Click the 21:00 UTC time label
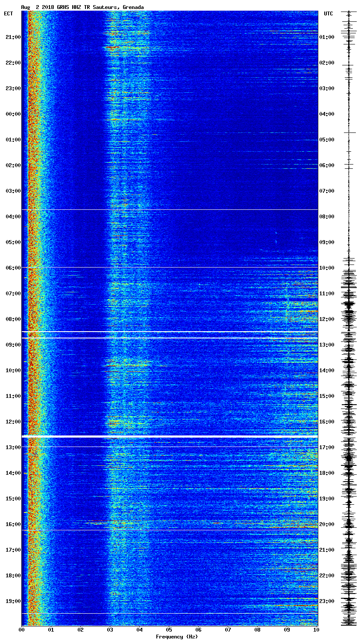The height and width of the screenshot is (641, 364). 327,550
